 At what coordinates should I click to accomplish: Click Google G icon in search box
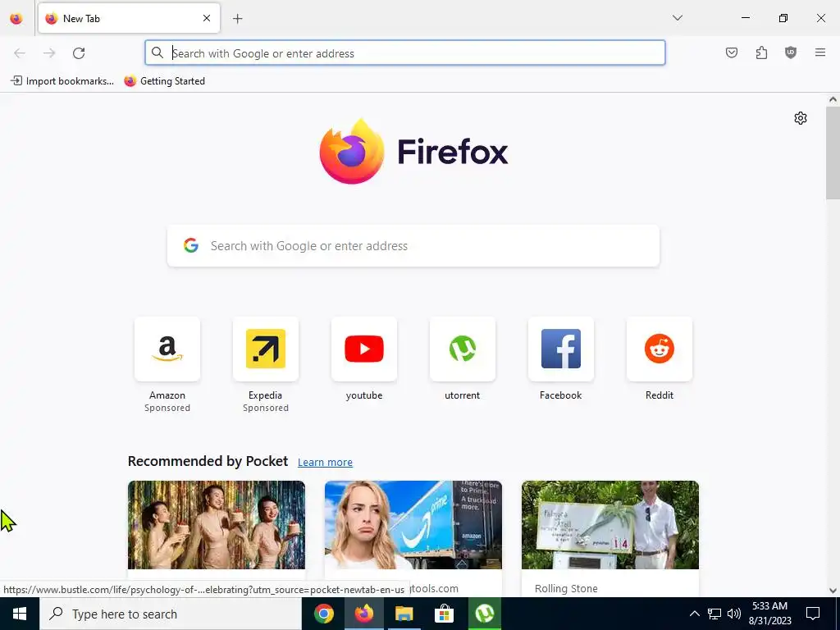click(190, 245)
